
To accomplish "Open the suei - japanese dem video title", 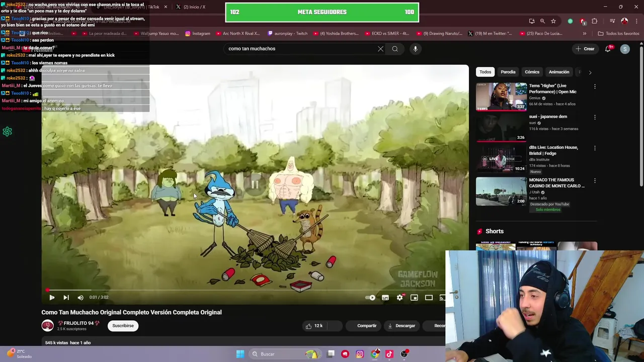I will (548, 117).
